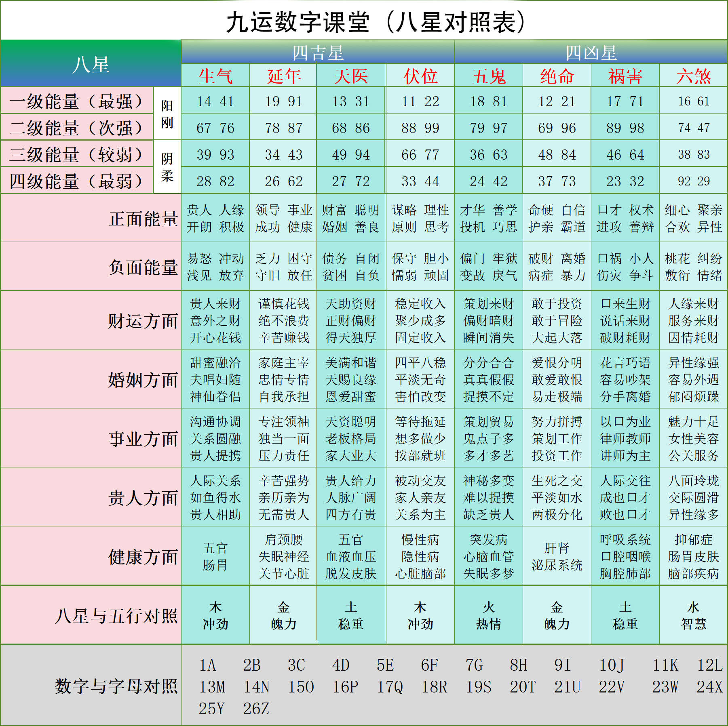Image resolution: width=728 pixels, height=726 pixels.
Task: Click the 1A letter mapping
Action: pos(207,665)
